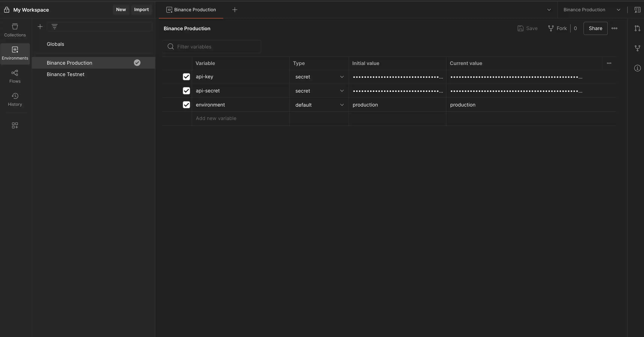The image size is (644, 337).
Task: Create a new environment with the plus icon
Action: coord(40,26)
